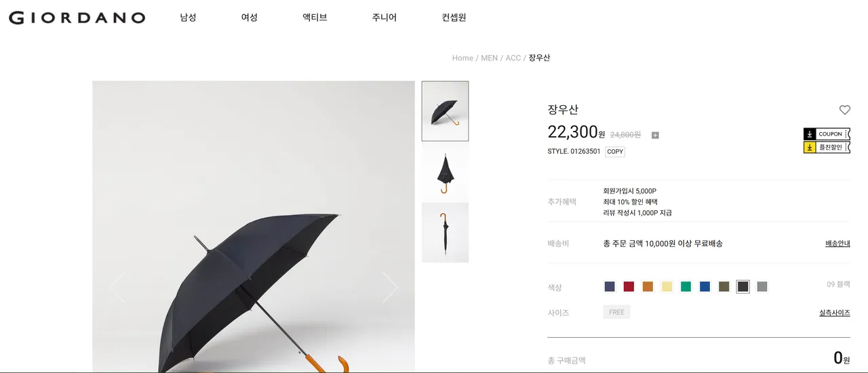
Task: Download the 플친할인 discount coupon
Action: pos(827,147)
